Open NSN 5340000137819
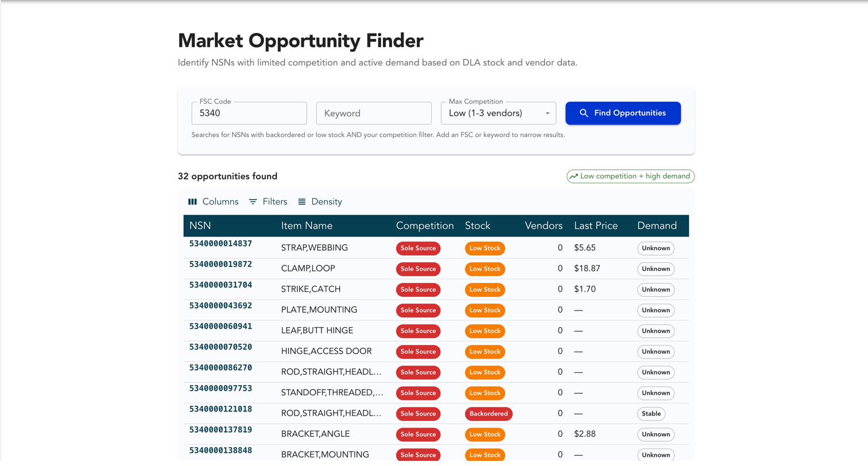 point(220,429)
